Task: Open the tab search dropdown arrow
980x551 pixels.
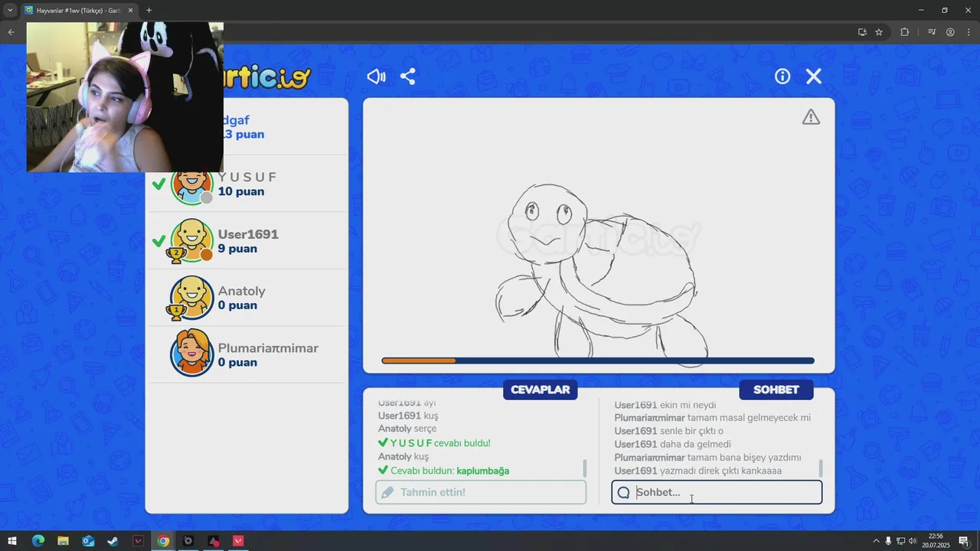Action: [10, 11]
